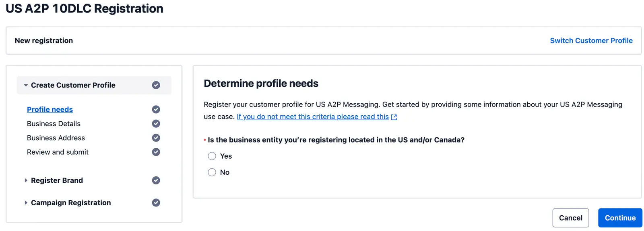Select the No radio button

(x=212, y=172)
